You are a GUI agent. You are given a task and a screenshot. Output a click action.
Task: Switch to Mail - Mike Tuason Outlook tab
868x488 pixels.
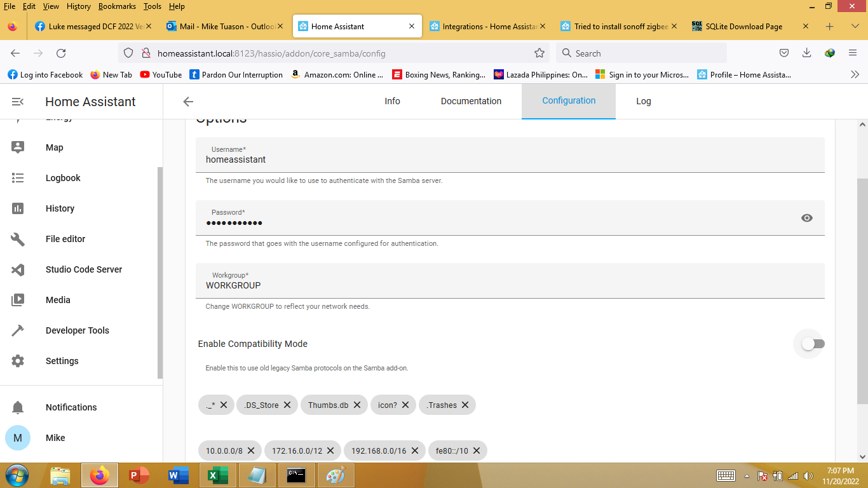coord(223,27)
